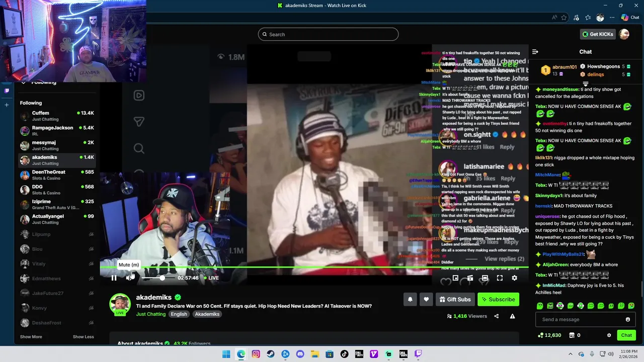Screen dimensions: 644x362
Task: Open player settings gear
Action: click(x=514, y=278)
